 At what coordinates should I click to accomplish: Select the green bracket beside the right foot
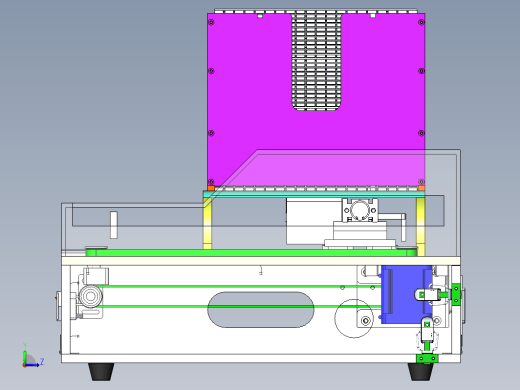click(427, 359)
